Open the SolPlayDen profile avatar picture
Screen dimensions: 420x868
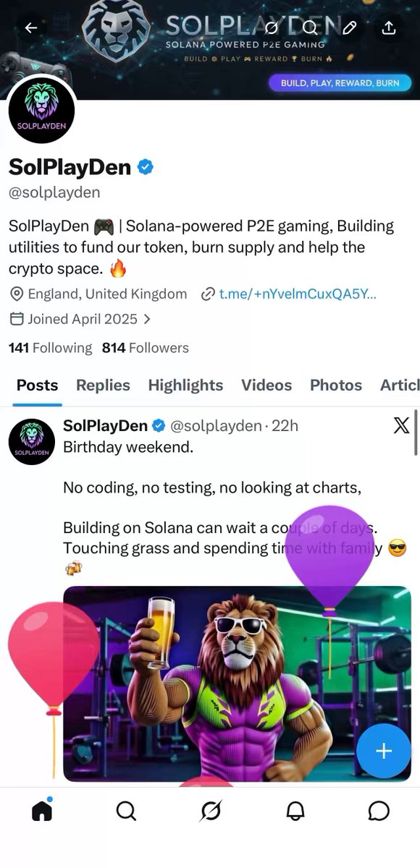(x=42, y=110)
